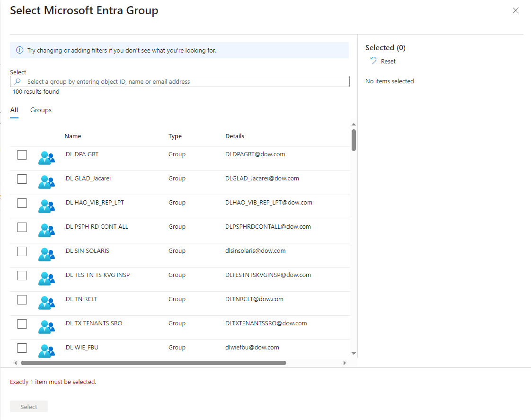
Task: Click the group icon beside .DL GLAD_Jacarei
Action: click(x=46, y=182)
